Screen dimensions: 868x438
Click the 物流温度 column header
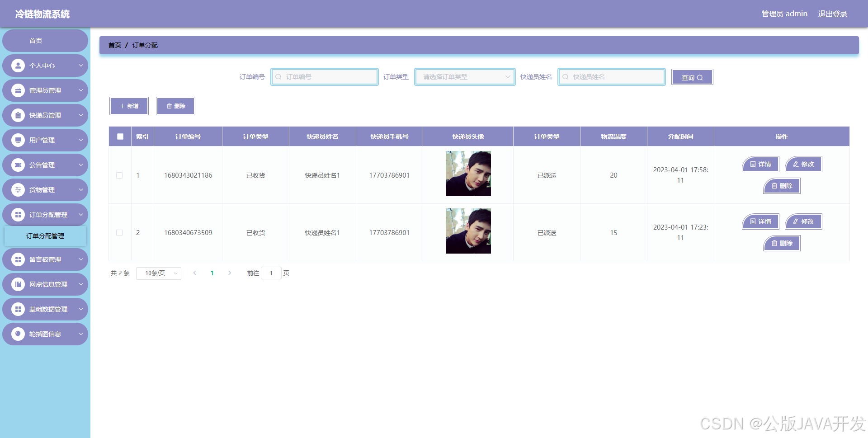(x=613, y=137)
